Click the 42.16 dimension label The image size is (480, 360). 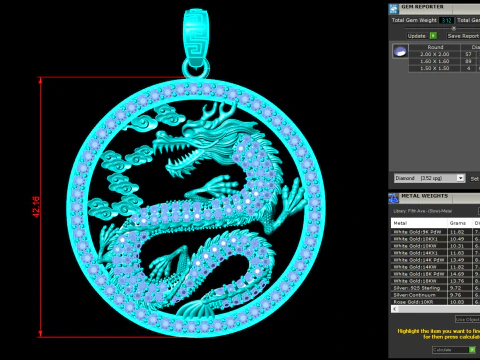[x=36, y=207]
